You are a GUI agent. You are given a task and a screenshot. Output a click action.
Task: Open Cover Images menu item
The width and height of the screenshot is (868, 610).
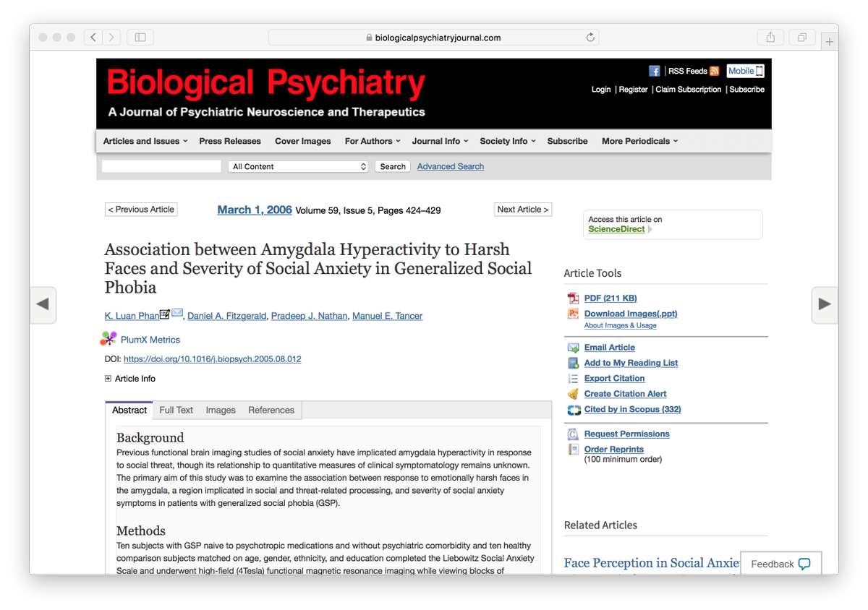303,141
